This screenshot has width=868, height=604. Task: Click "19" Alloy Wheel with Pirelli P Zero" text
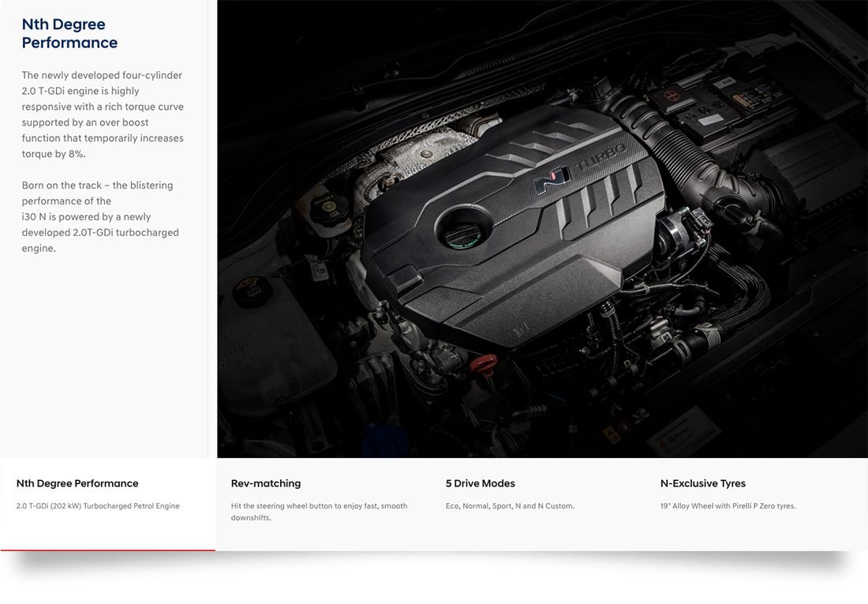(728, 506)
